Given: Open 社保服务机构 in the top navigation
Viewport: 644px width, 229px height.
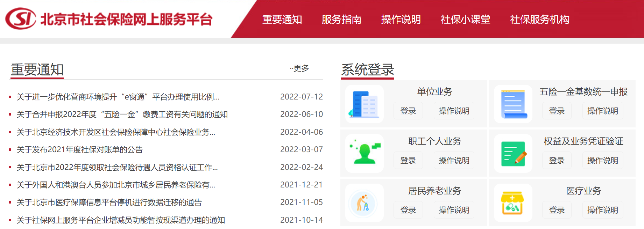Looking at the screenshot, I should point(539,20).
